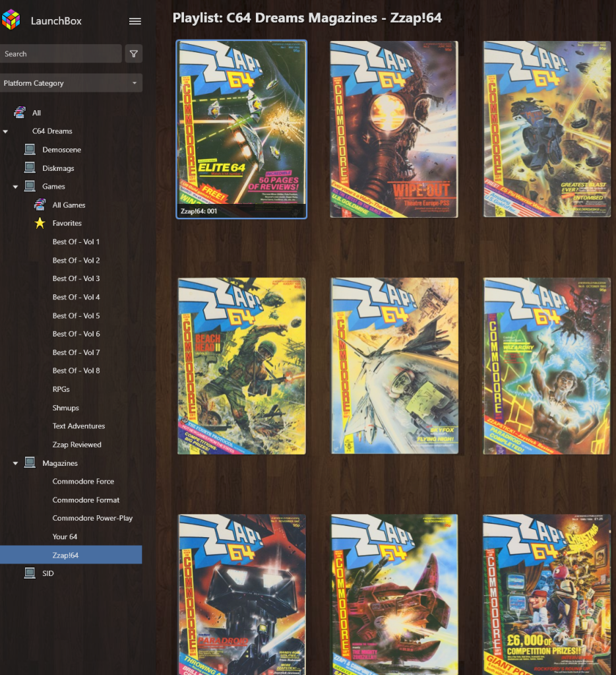Image resolution: width=616 pixels, height=675 pixels.
Task: Click the SID computer icon
Action: 30,573
